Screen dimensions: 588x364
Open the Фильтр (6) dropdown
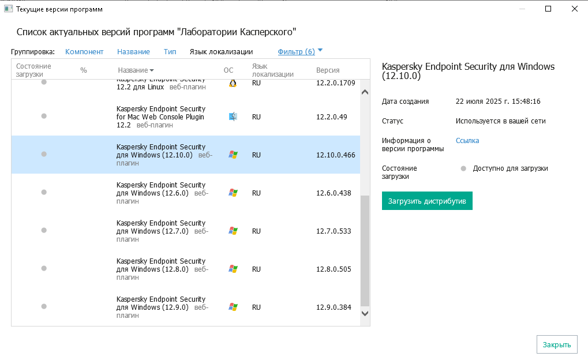pos(300,51)
